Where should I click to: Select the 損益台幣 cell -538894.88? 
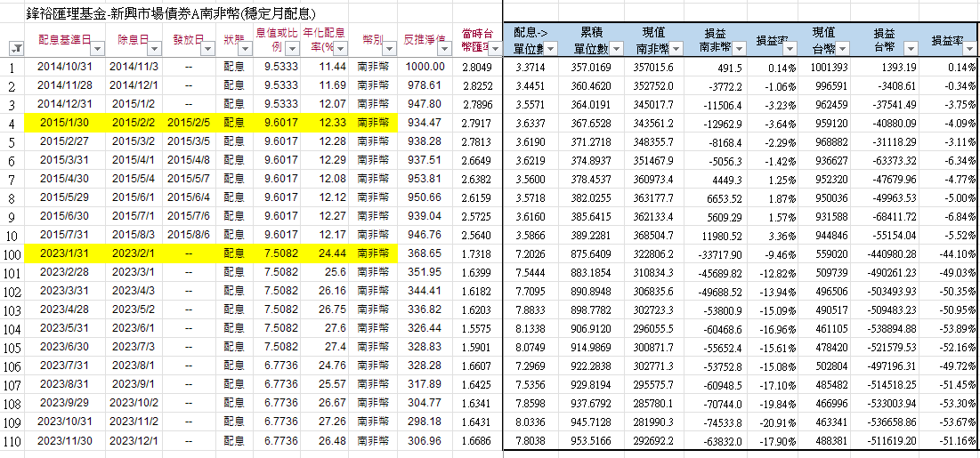click(x=885, y=328)
